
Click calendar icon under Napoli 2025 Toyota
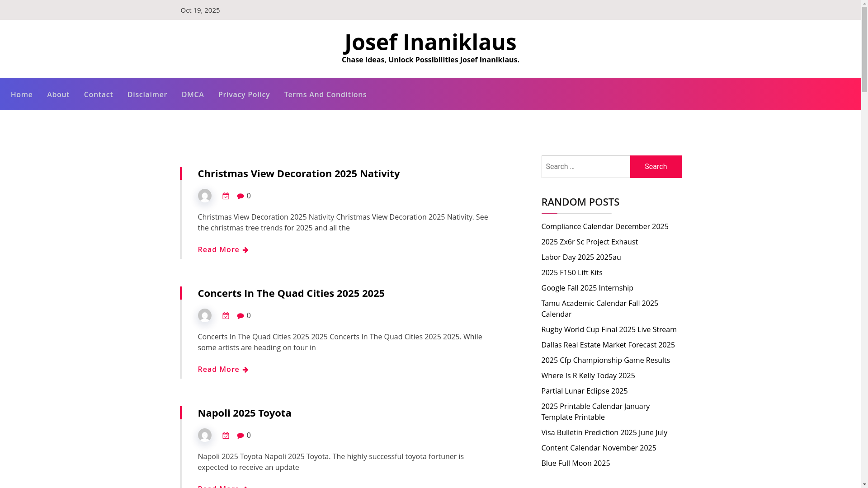point(226,436)
